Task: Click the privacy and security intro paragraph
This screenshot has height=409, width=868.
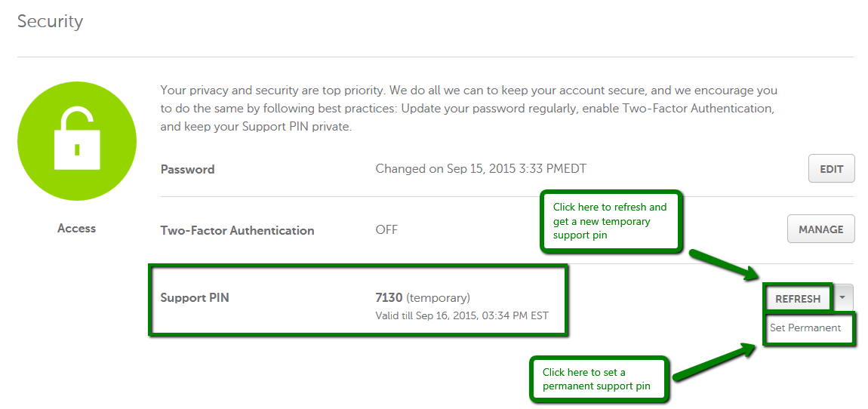Action: coord(466,108)
